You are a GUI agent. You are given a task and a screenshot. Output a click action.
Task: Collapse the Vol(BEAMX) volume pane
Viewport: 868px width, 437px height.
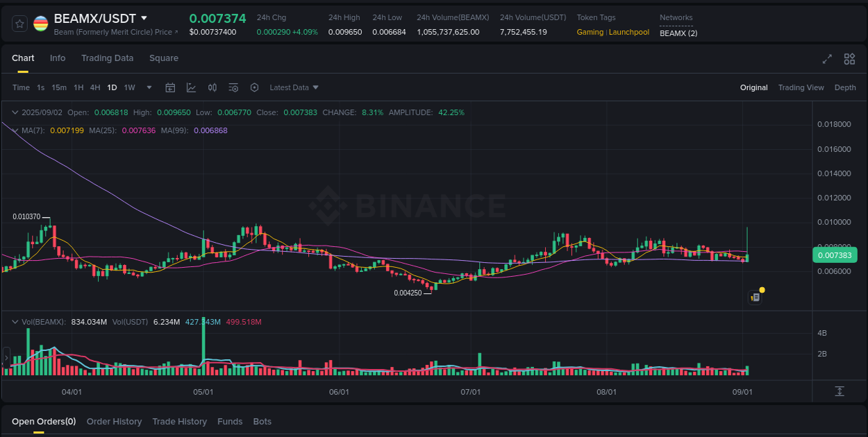click(x=15, y=321)
